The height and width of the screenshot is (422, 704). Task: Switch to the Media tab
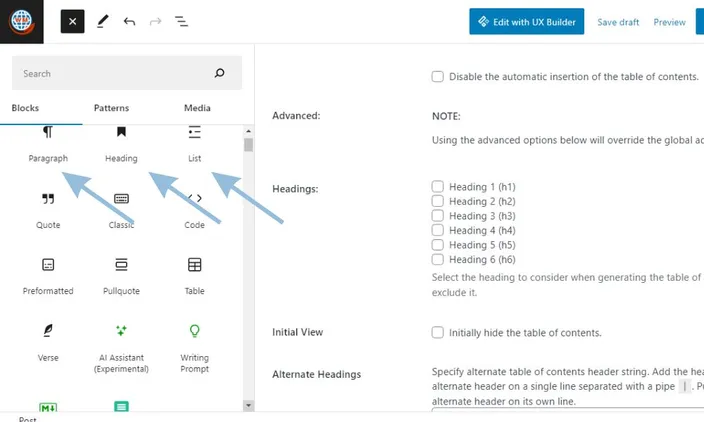click(197, 108)
